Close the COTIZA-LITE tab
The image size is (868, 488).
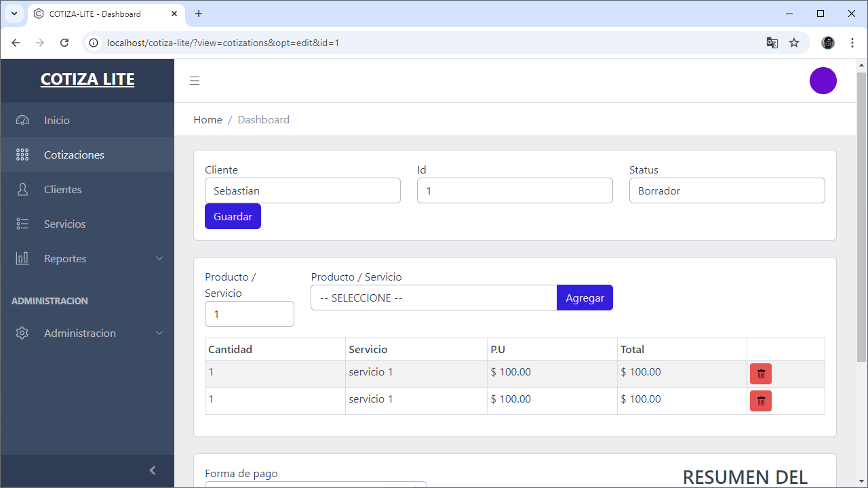174,14
